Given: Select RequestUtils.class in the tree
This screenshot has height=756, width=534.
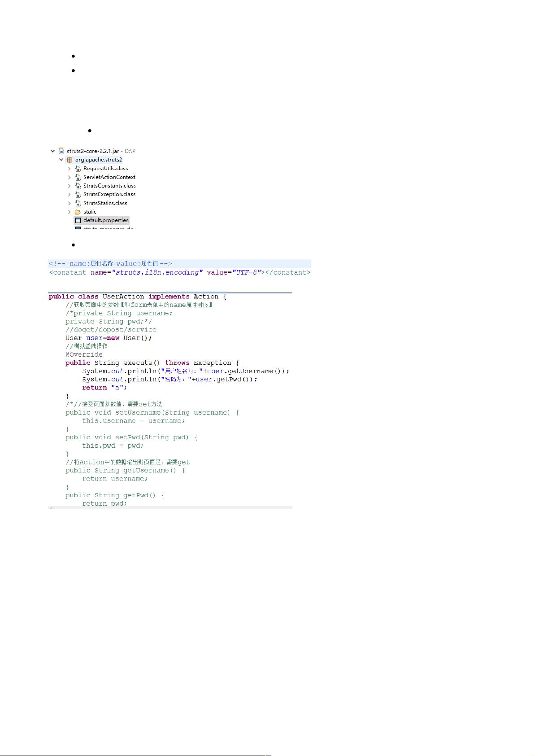Looking at the screenshot, I should coord(106,169).
